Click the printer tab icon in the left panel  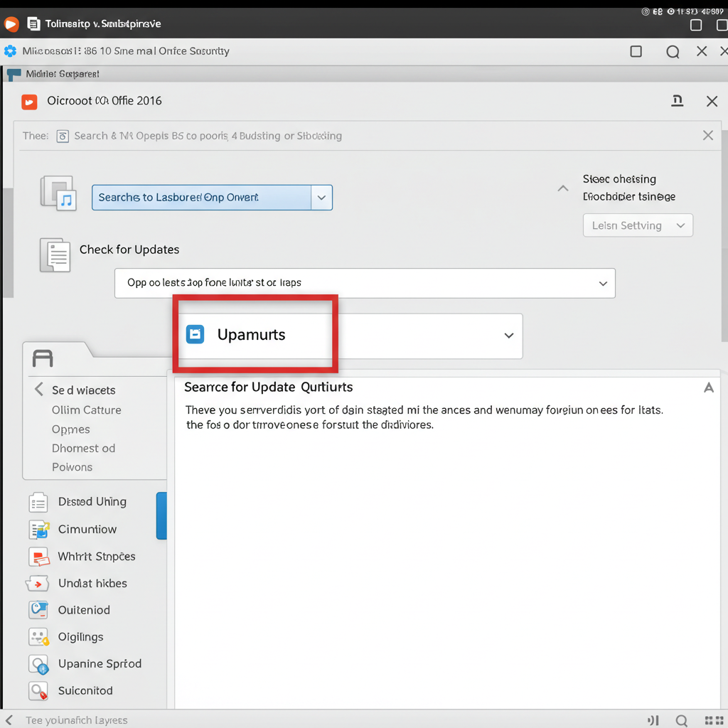(43, 358)
